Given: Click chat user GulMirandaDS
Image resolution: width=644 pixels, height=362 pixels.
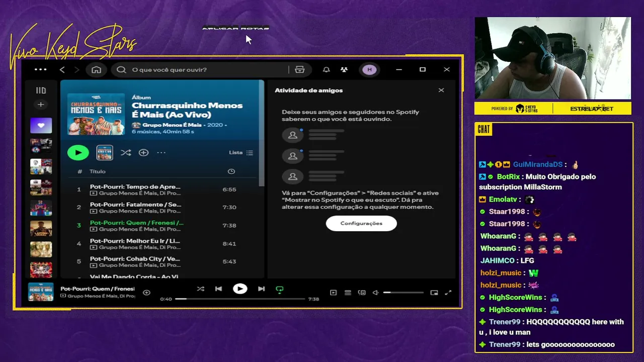Looking at the screenshot, I should coord(538,164).
